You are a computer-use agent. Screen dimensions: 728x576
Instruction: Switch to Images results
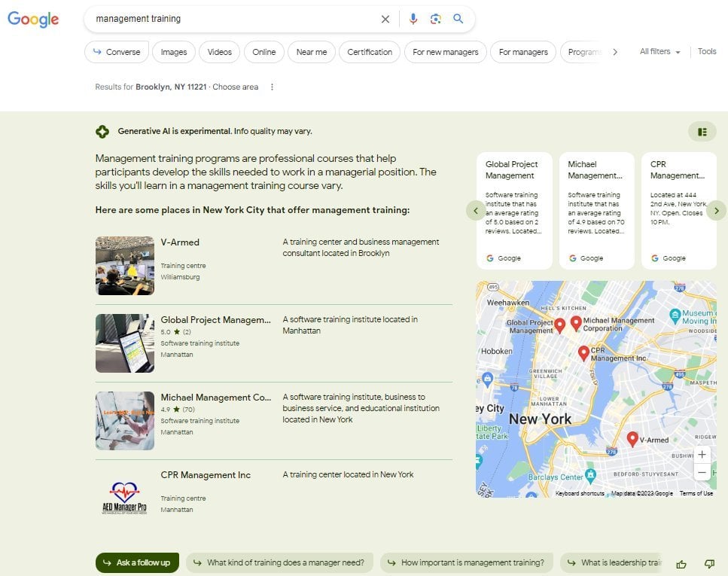pyautogui.click(x=174, y=52)
